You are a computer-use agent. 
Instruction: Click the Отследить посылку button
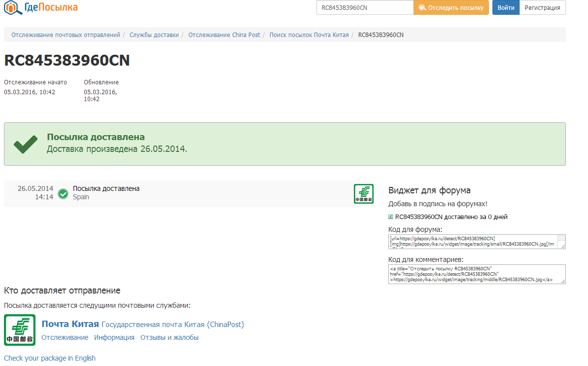click(x=451, y=7)
